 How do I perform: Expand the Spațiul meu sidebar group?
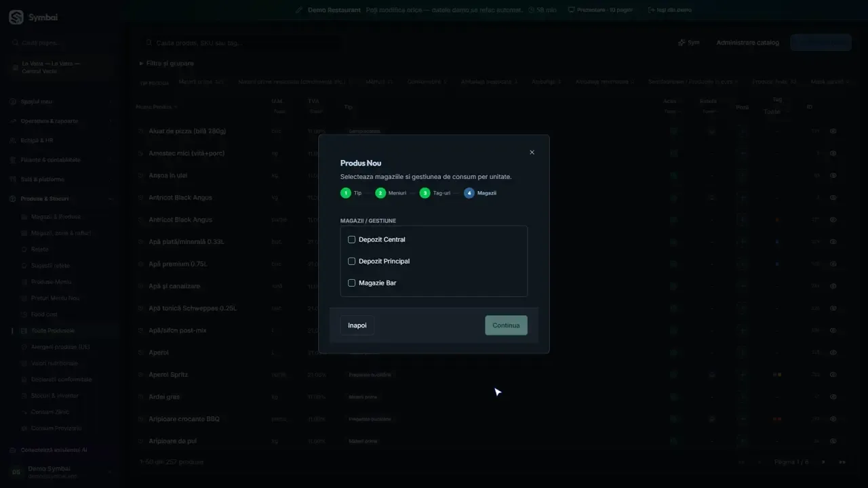coord(61,102)
